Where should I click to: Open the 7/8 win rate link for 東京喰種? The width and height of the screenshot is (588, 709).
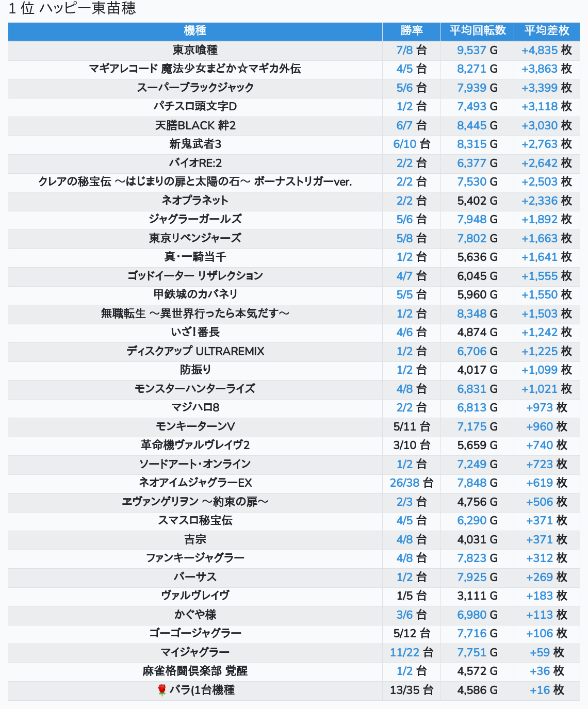pos(404,50)
